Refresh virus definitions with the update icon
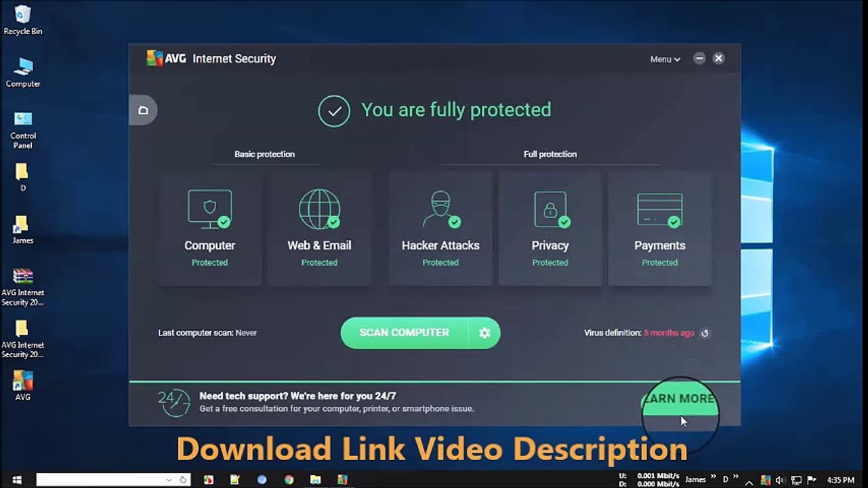Image resolution: width=868 pixels, height=488 pixels. [705, 333]
